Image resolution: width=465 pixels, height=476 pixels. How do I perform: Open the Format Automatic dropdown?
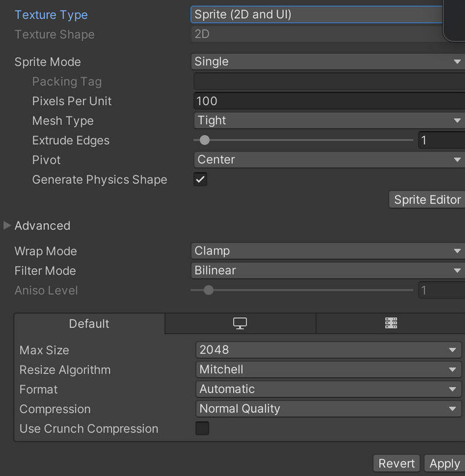329,389
